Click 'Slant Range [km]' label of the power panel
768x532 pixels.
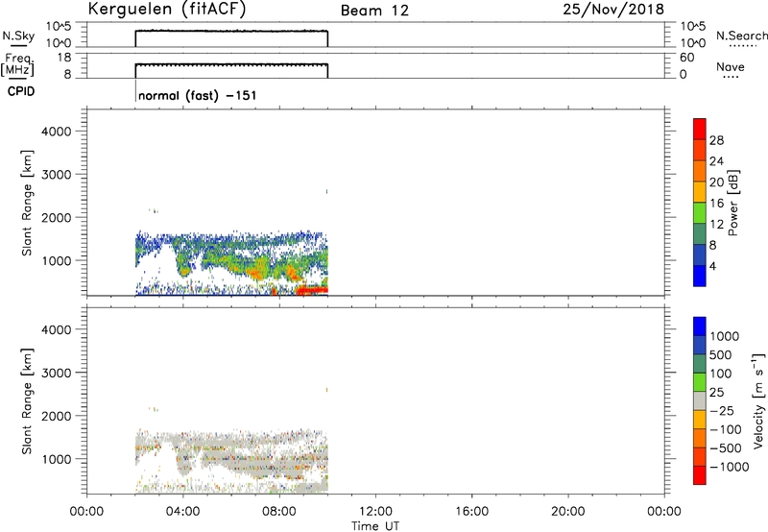tap(27, 203)
